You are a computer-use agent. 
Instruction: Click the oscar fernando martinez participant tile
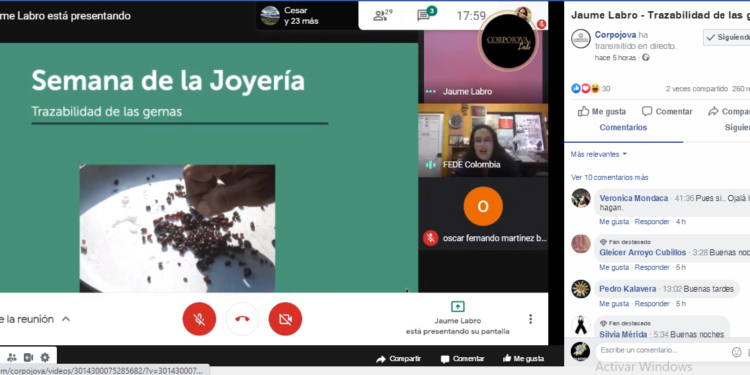coord(483,214)
